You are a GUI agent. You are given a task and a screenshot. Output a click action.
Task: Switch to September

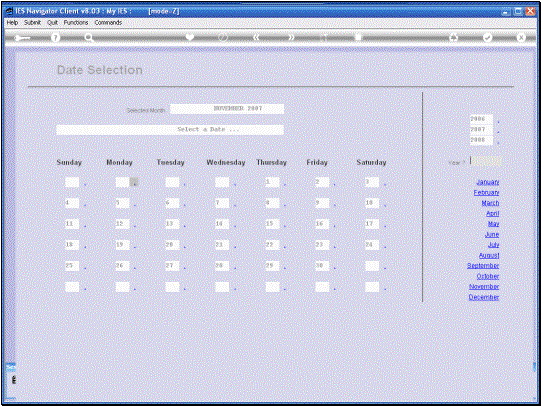coord(483,266)
